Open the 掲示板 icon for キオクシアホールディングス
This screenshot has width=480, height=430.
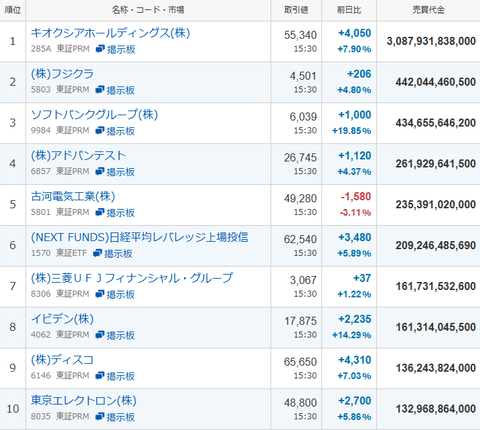pyautogui.click(x=115, y=49)
